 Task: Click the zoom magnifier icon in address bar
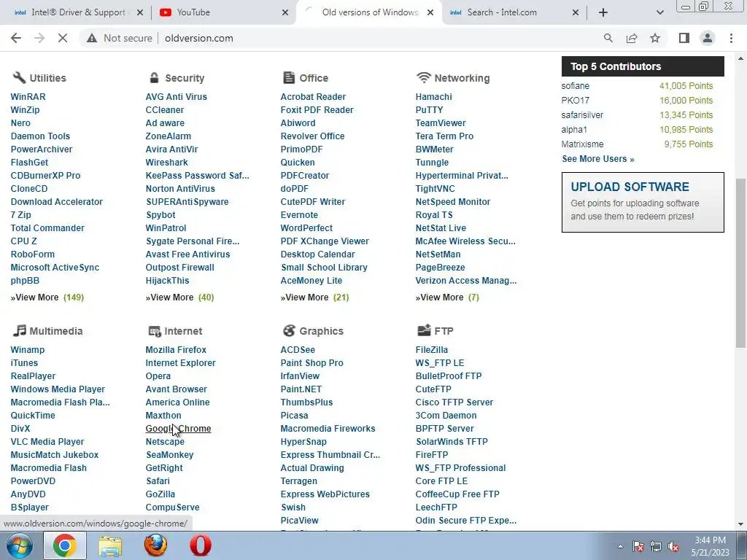click(608, 38)
